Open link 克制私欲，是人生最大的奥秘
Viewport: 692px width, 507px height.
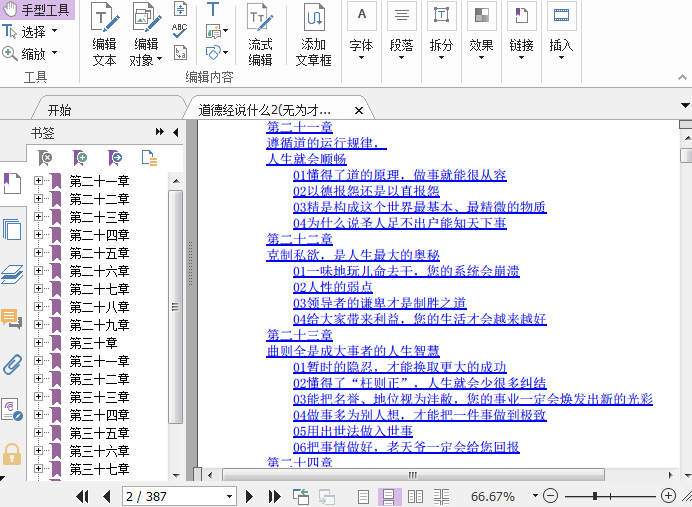tap(353, 255)
